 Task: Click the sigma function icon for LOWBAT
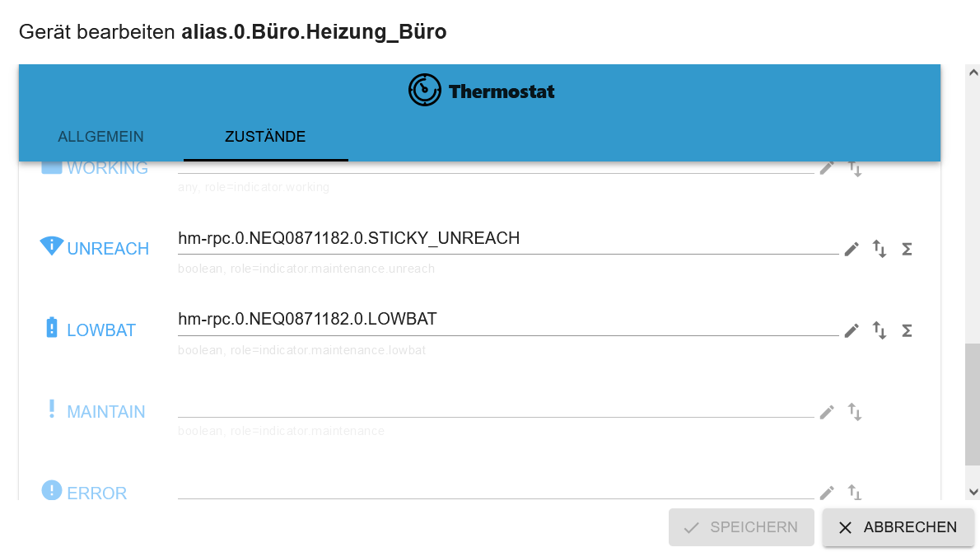pyautogui.click(x=907, y=330)
